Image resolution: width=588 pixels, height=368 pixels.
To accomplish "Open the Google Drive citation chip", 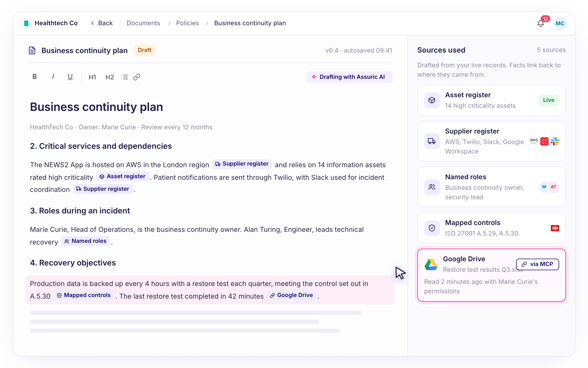I will coord(291,295).
